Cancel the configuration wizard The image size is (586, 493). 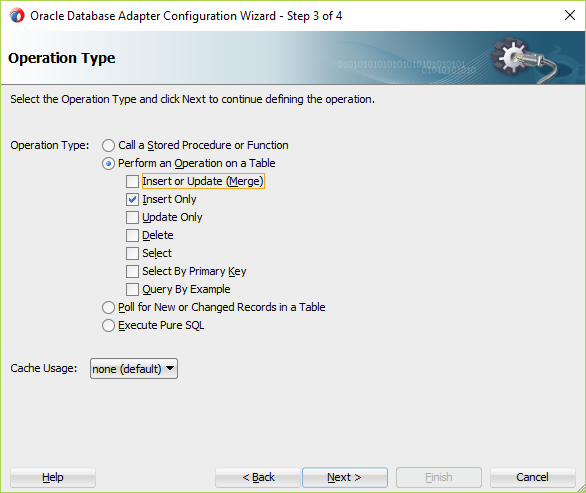click(532, 477)
